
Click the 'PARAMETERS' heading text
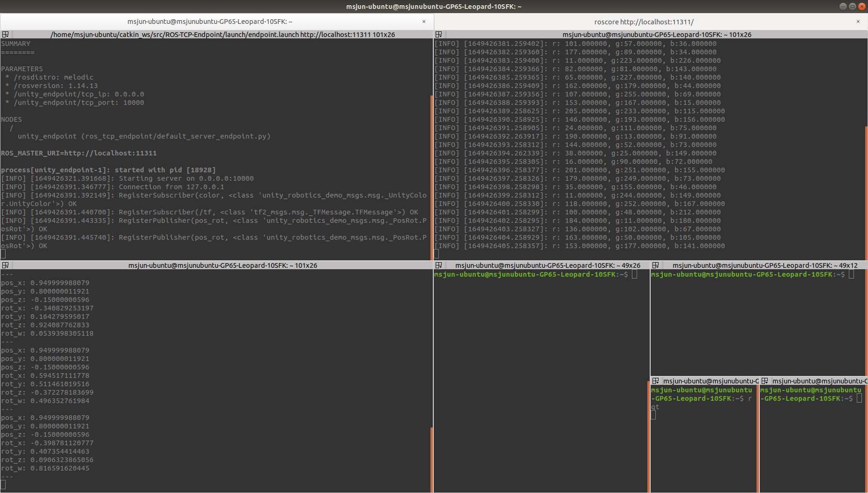click(x=22, y=69)
